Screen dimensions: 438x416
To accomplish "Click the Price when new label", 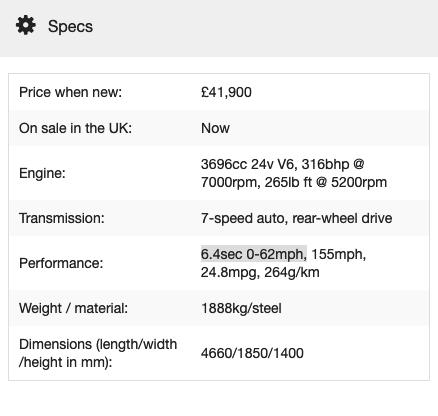I will click(x=71, y=92).
